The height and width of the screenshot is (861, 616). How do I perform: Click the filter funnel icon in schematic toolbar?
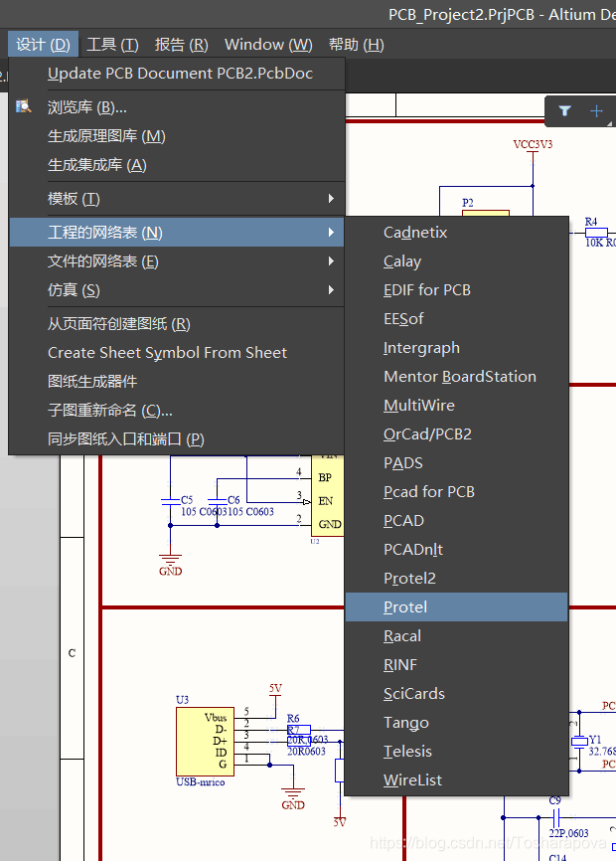click(x=564, y=111)
